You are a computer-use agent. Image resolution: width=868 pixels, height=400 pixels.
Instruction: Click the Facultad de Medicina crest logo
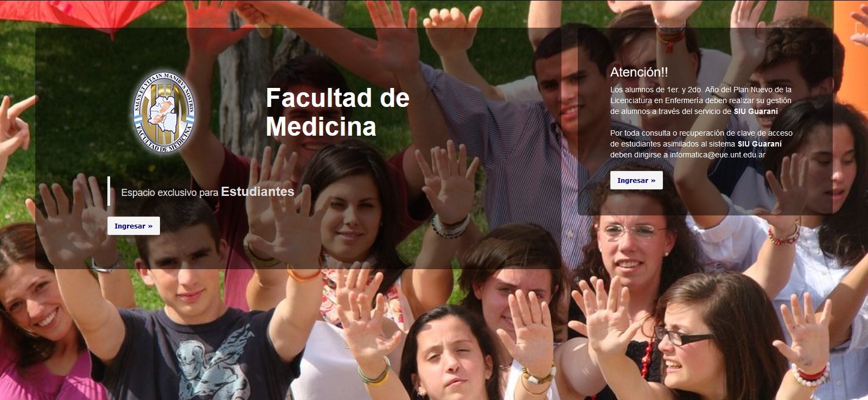click(x=164, y=113)
